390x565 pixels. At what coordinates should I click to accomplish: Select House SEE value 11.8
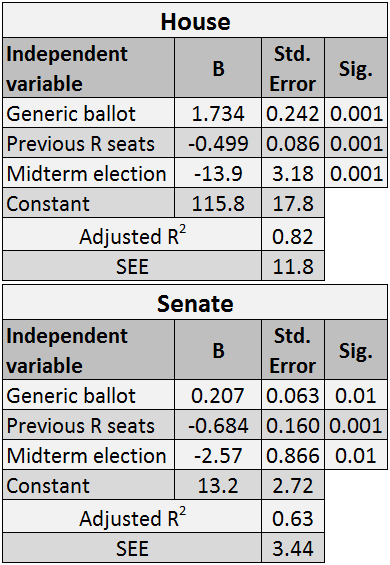click(293, 266)
